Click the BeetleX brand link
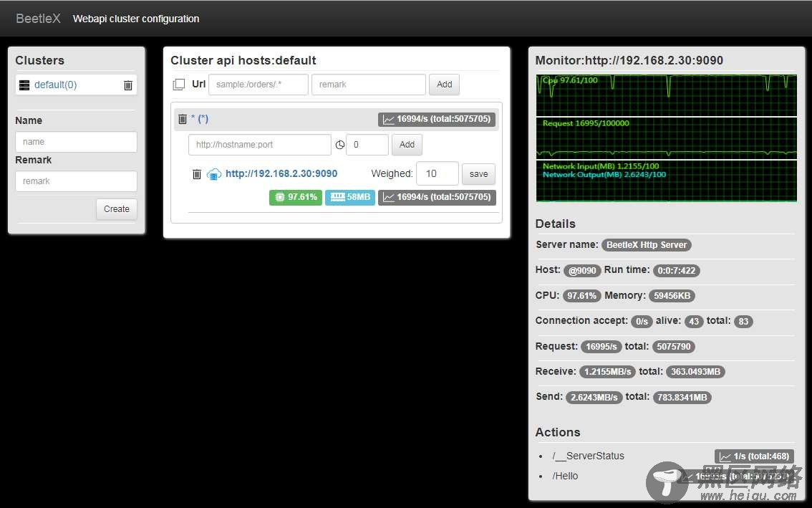This screenshot has width=812, height=508. (39, 19)
